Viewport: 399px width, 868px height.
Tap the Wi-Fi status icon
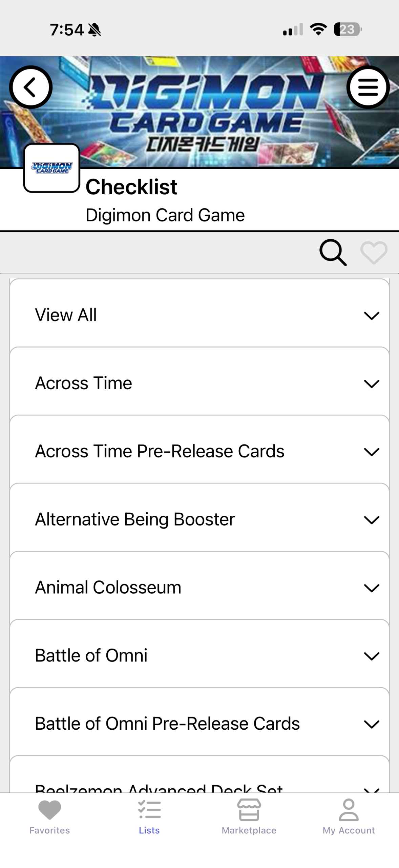click(x=318, y=29)
